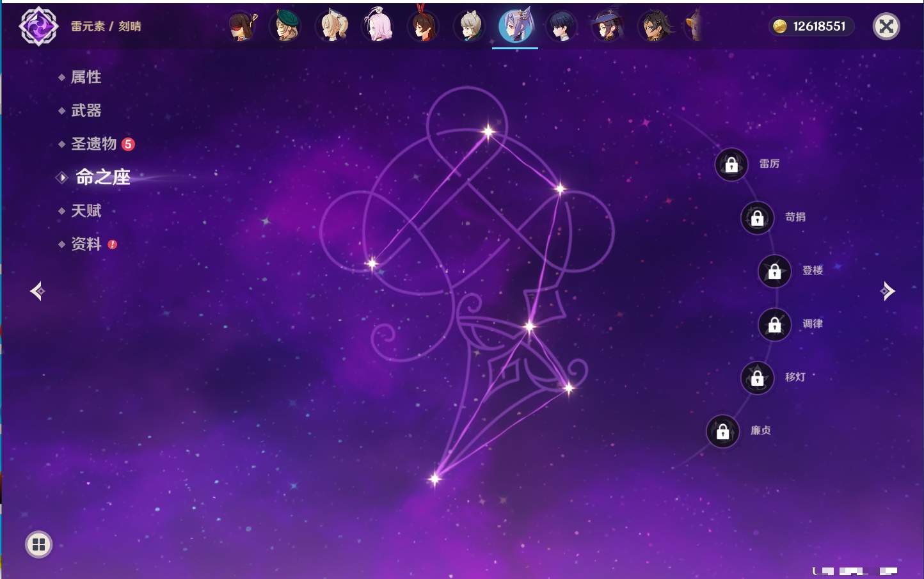Click the Mora gold coin icon
Viewport: 924px width, 579px height.
(780, 26)
